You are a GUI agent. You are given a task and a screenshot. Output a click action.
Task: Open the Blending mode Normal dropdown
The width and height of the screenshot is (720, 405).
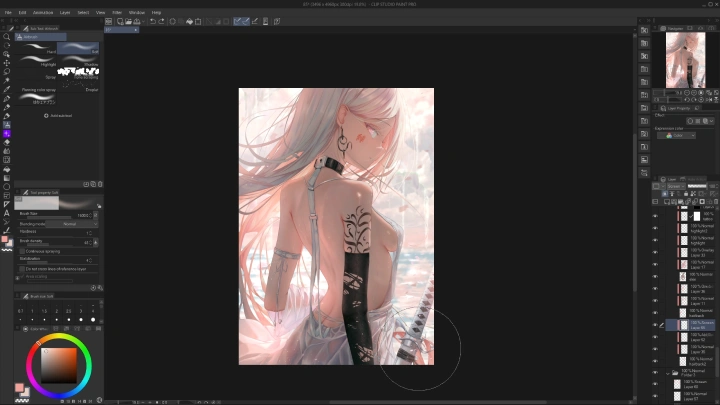[x=72, y=224]
